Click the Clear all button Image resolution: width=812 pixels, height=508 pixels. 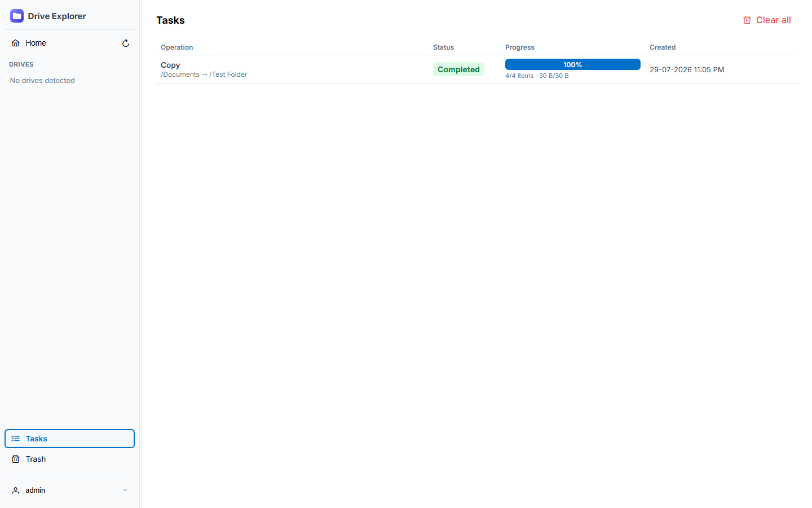pos(767,20)
